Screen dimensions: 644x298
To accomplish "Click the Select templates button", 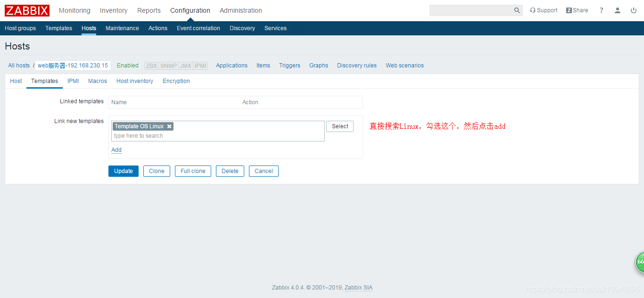I will 340,126.
